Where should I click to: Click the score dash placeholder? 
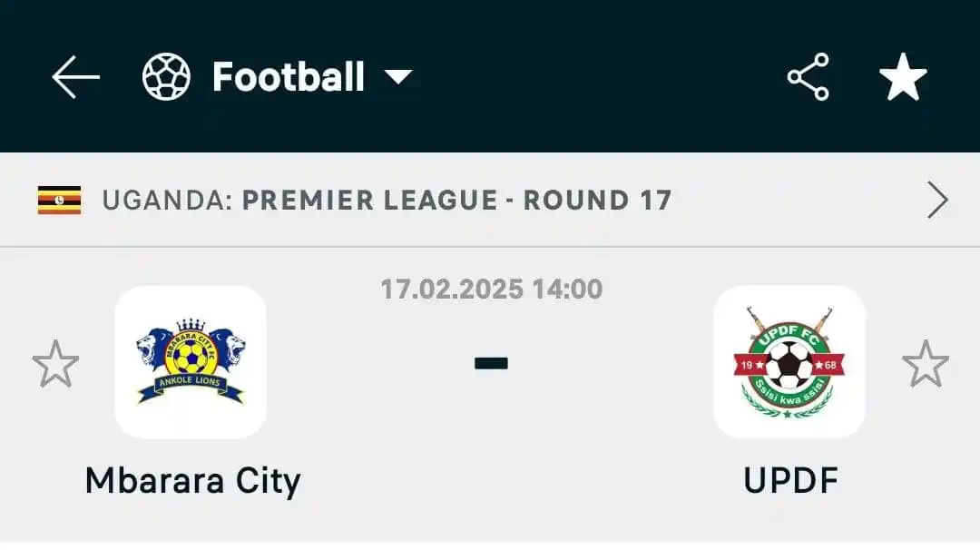click(x=491, y=362)
